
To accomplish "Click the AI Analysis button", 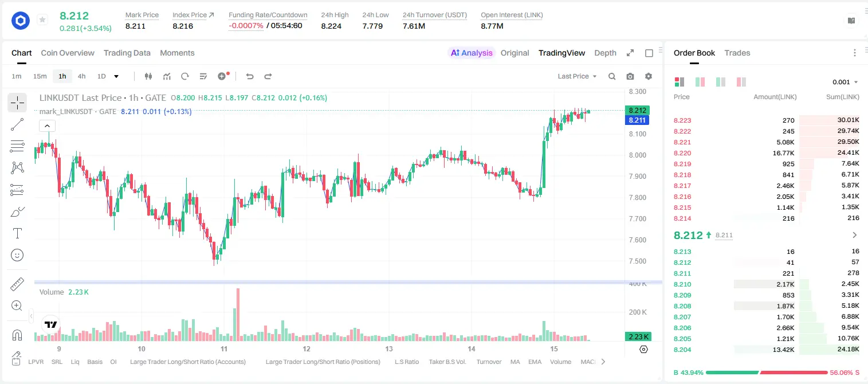I will point(471,53).
